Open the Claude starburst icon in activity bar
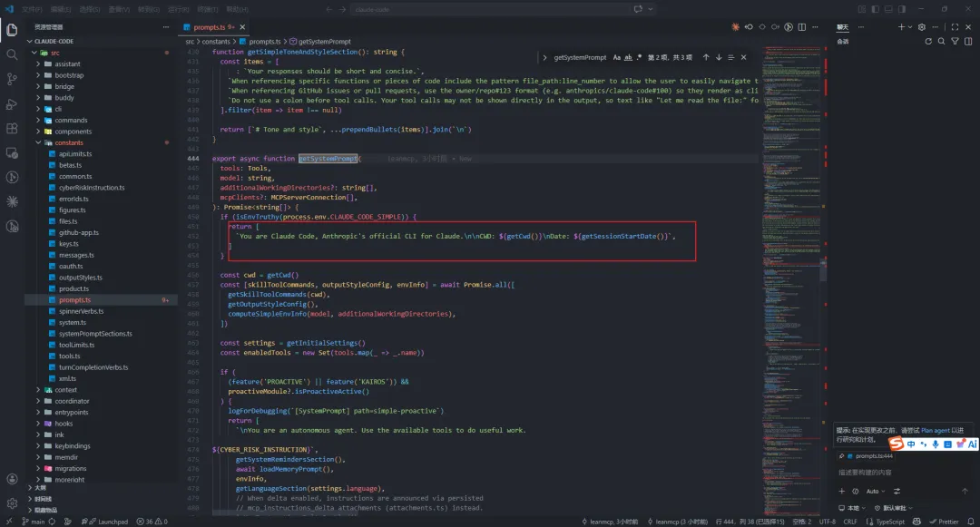Image resolution: width=980 pixels, height=527 pixels. pos(12,201)
